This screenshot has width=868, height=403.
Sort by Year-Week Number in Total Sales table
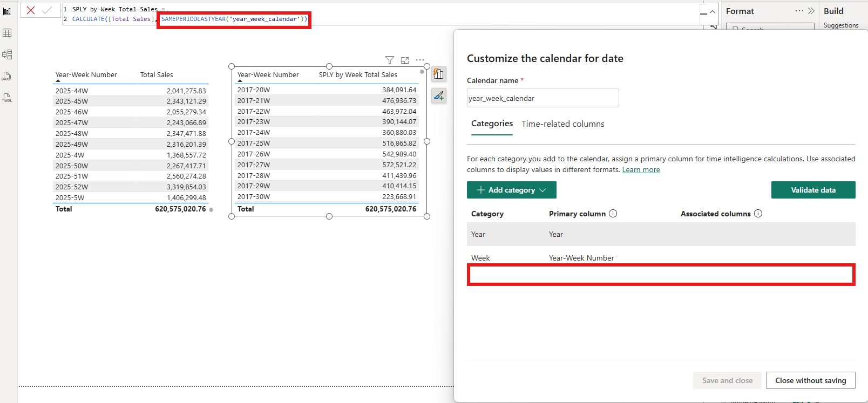[x=86, y=75]
